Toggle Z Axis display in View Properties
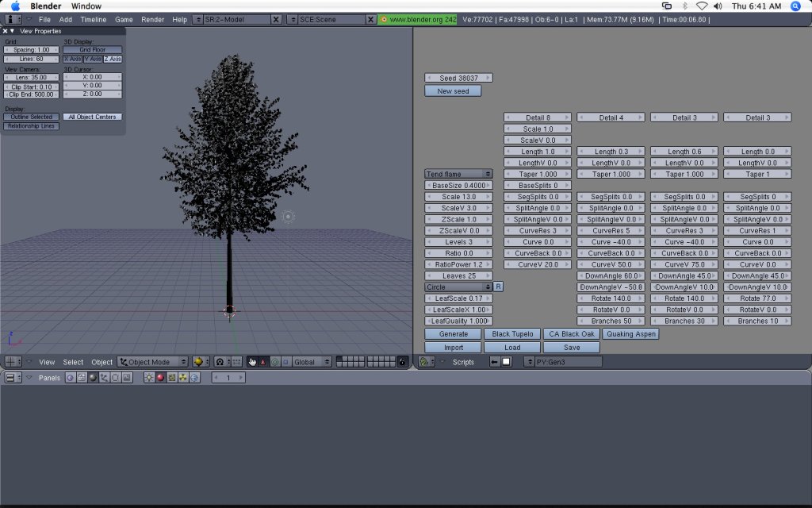812x508 pixels. pyautogui.click(x=113, y=59)
